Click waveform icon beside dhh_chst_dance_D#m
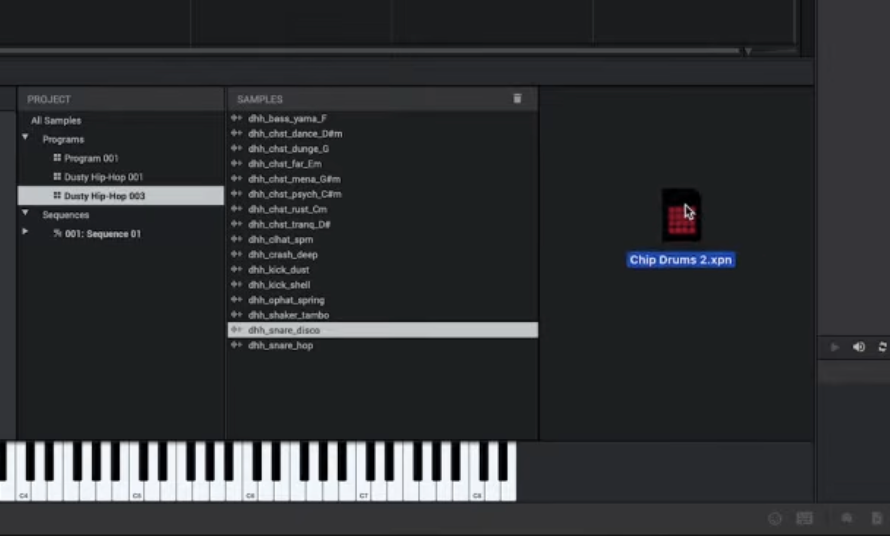This screenshot has width=890, height=536. click(x=237, y=133)
